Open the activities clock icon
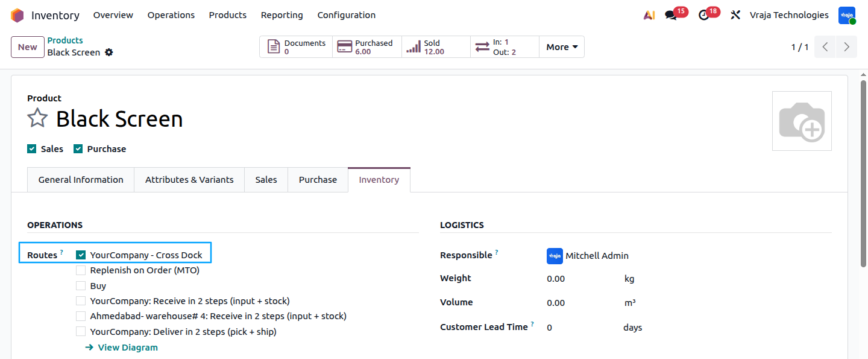Screen dimensions: 868x359 coord(704,15)
